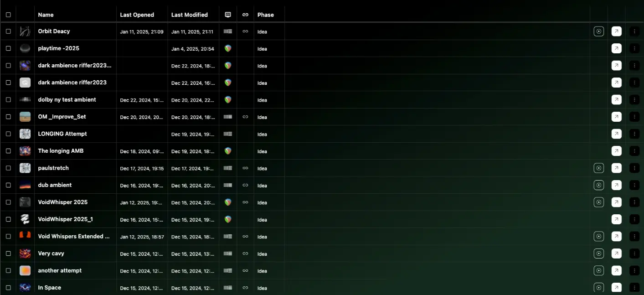Click the DAW icon for playtime -2025
This screenshot has width=644, height=295.
pos(228,48)
